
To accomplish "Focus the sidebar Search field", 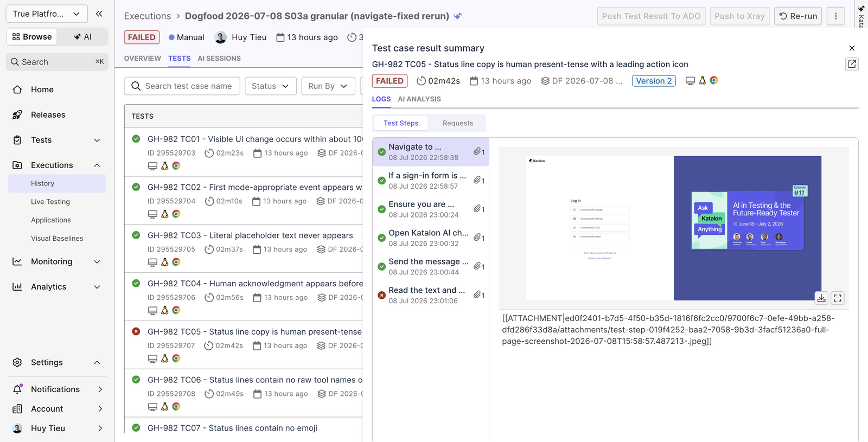I will [x=57, y=62].
